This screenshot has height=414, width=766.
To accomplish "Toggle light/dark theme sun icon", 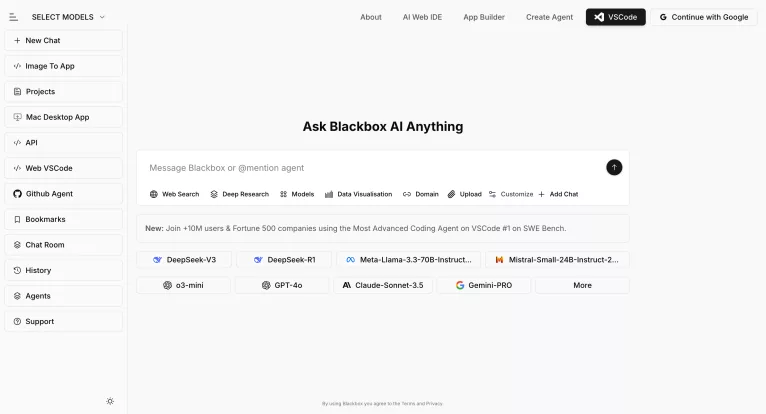I will click(x=110, y=401).
